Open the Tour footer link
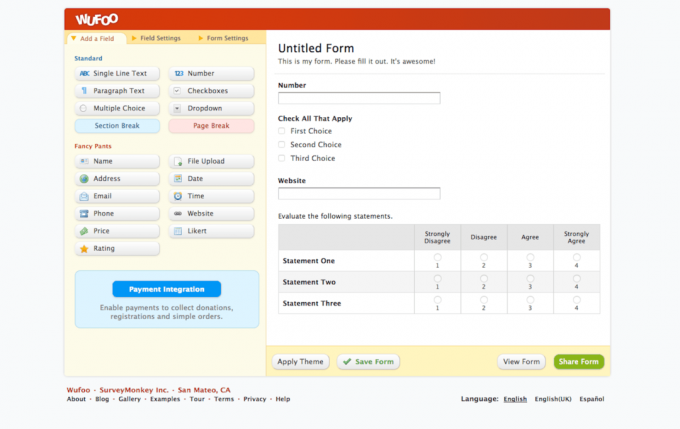Image resolution: width=680 pixels, height=429 pixels. (x=197, y=399)
